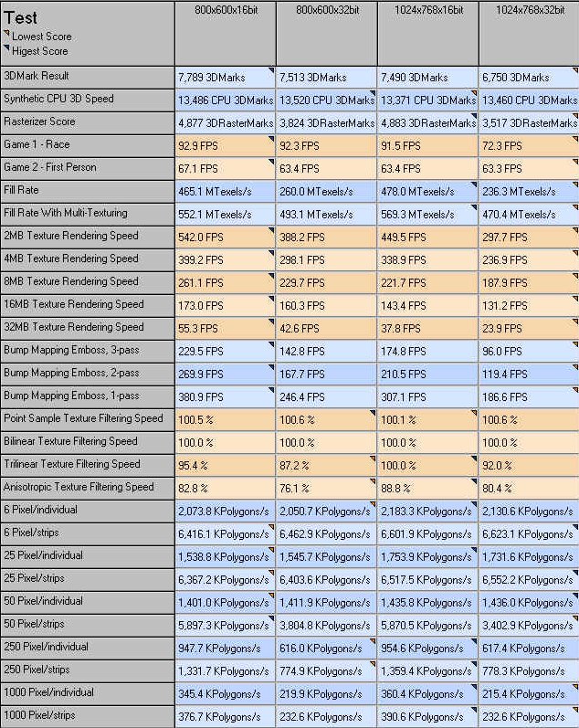Select the 569.3 MTexels/s cell
The width and height of the screenshot is (579, 728).
coord(427,214)
